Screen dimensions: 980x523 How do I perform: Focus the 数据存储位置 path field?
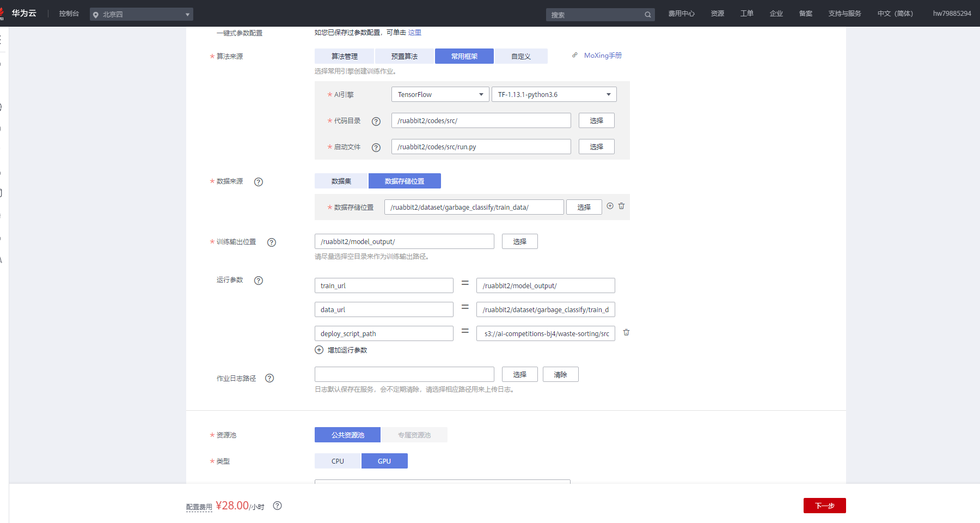pyautogui.click(x=474, y=207)
